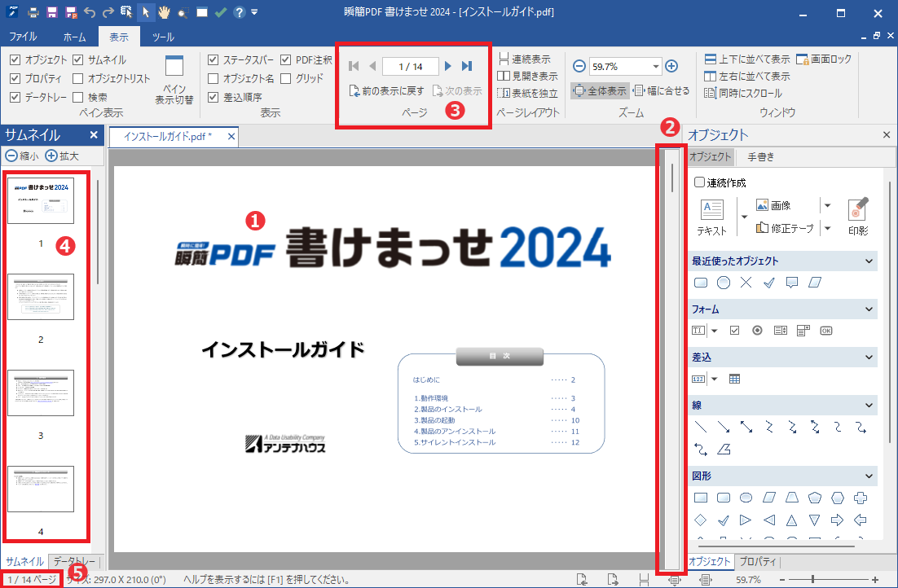This screenshot has width=898, height=588.
Task: Go to the previous page arrow
Action: pyautogui.click(x=372, y=67)
